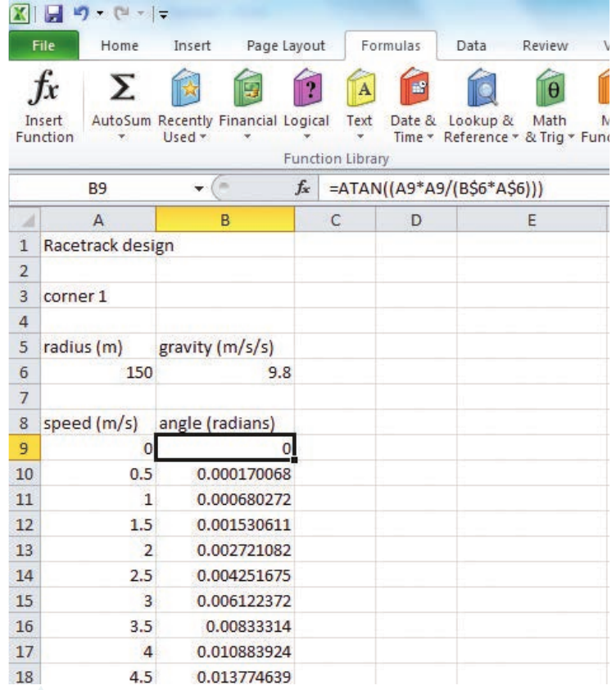Switch to the Page Layout tab
The height and width of the screenshot is (690, 616).
(x=286, y=45)
